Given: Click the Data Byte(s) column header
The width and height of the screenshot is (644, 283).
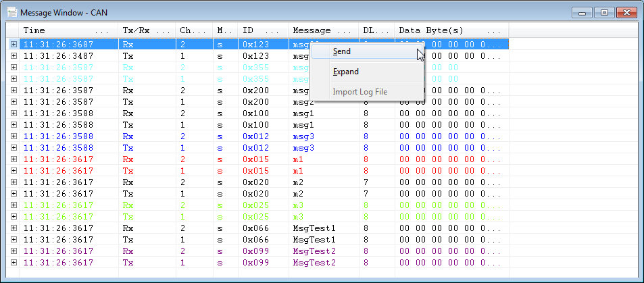Looking at the screenshot, I should tap(452, 30).
